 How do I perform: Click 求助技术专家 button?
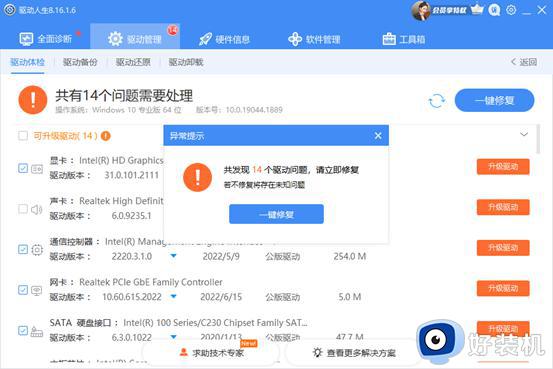212,352
